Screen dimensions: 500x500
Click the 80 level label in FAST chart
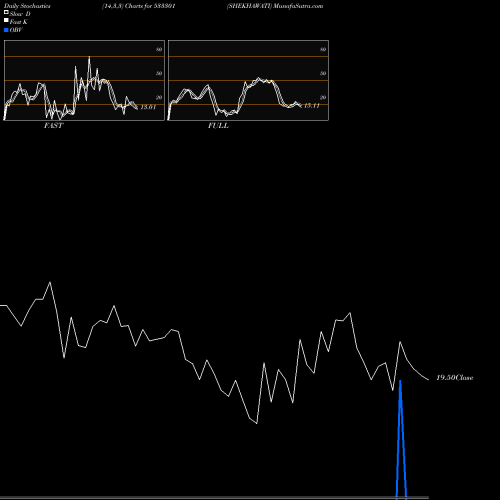point(159,49)
